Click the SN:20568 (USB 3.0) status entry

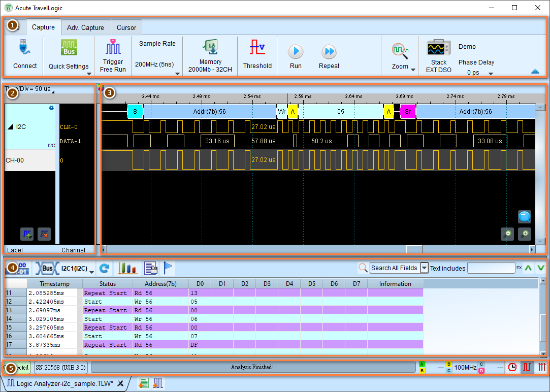[x=60, y=367]
